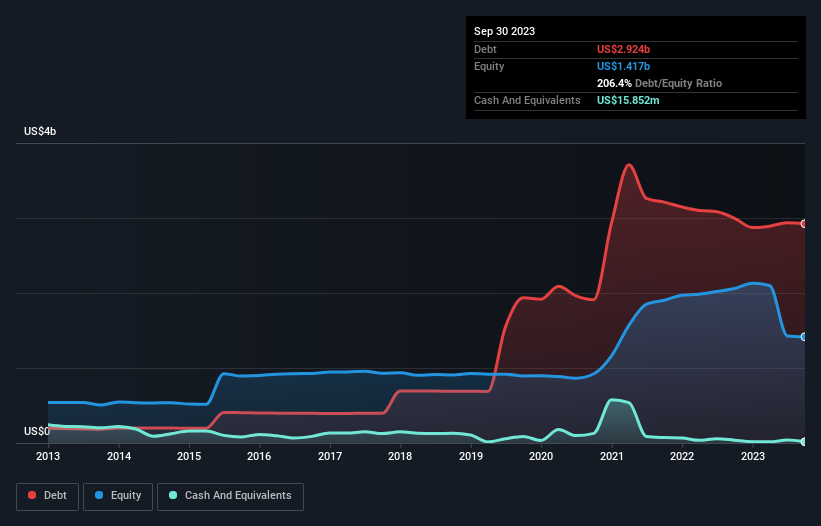
Task: Click the Debt row label in tooltip
Action: pyautogui.click(x=485, y=49)
